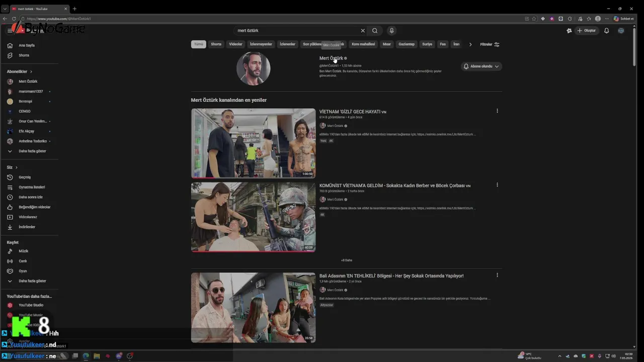Viewport: 644px width, 362px height.
Task: Reload the page in the browser
Action: pos(14,19)
